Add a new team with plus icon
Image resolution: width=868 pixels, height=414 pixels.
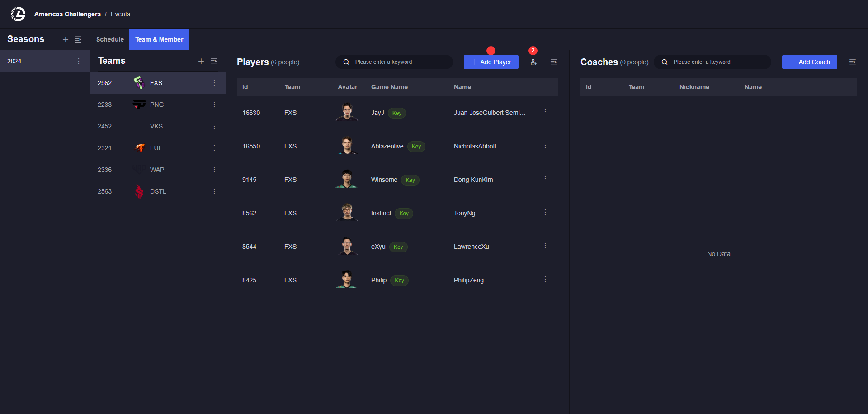(201, 61)
